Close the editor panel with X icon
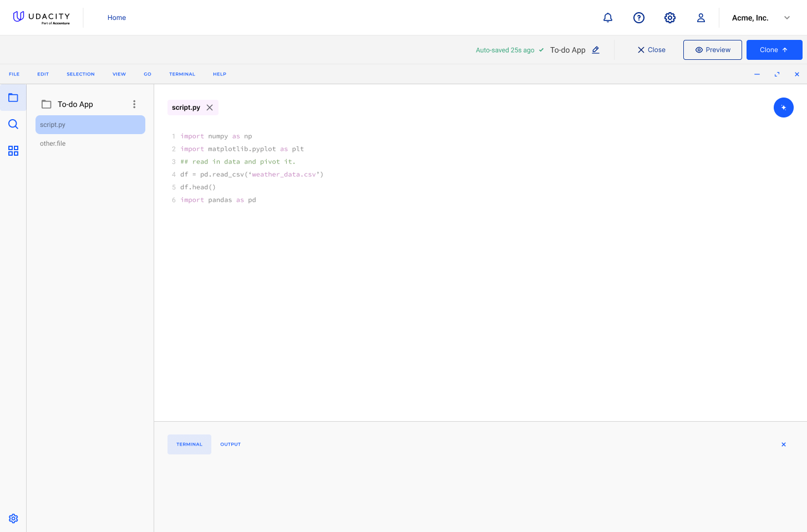Viewport: 807px width, 532px height. pos(797,74)
